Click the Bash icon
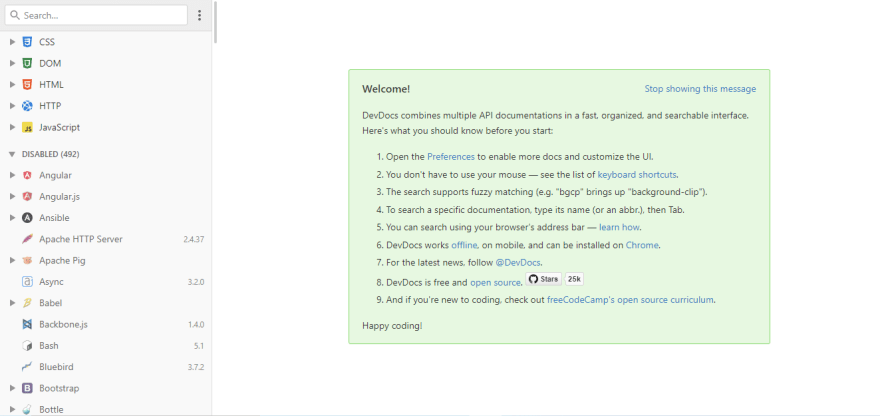This screenshot has height=416, width=880. coord(27,346)
